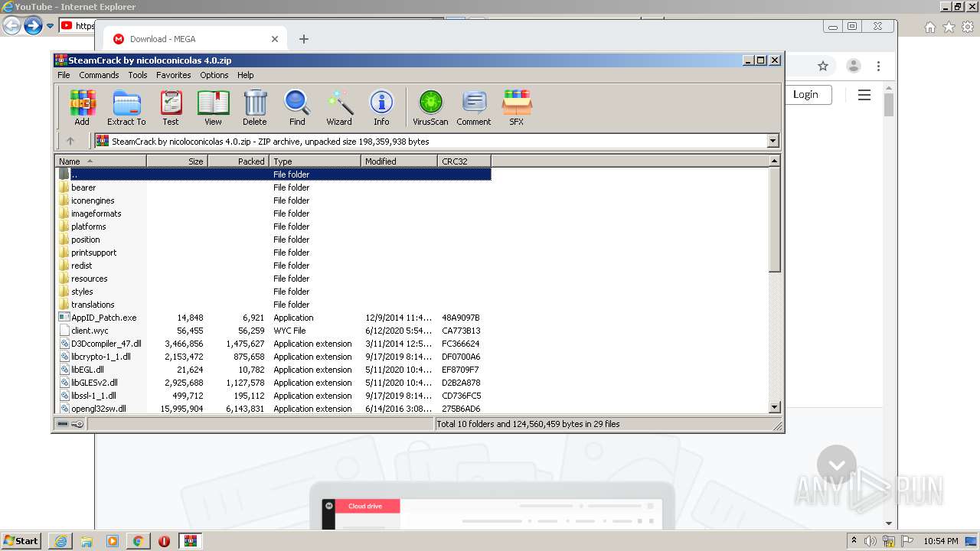Select AppID_Patch.exe file
980x551 pixels.
click(103, 318)
